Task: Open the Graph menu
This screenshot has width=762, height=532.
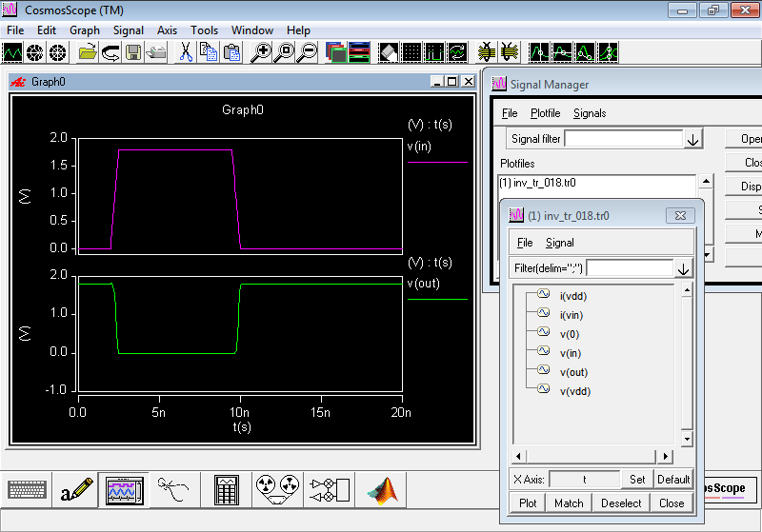Action: click(85, 30)
